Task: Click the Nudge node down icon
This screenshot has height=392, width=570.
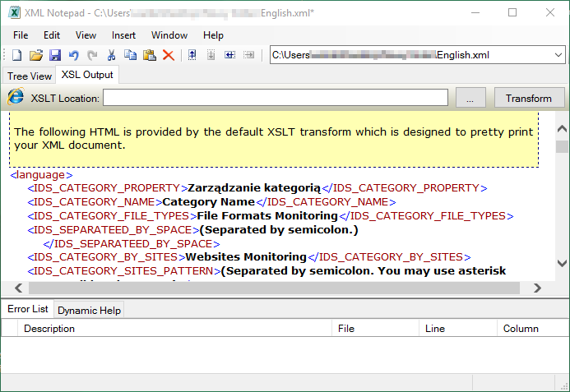Action: 211,55
